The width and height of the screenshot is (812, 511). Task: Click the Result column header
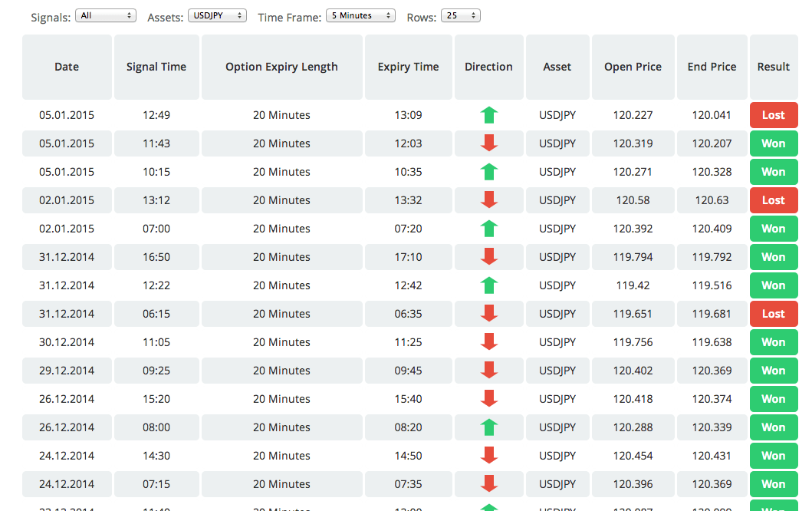(x=774, y=67)
